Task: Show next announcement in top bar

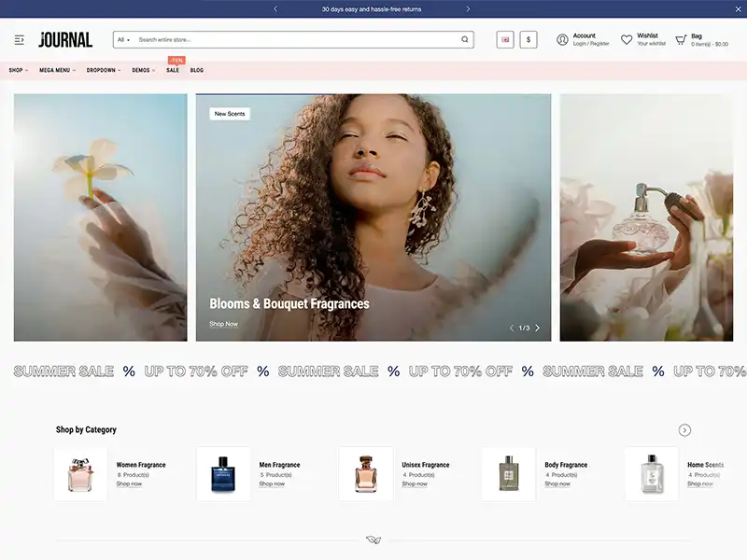Action: pyautogui.click(x=468, y=9)
